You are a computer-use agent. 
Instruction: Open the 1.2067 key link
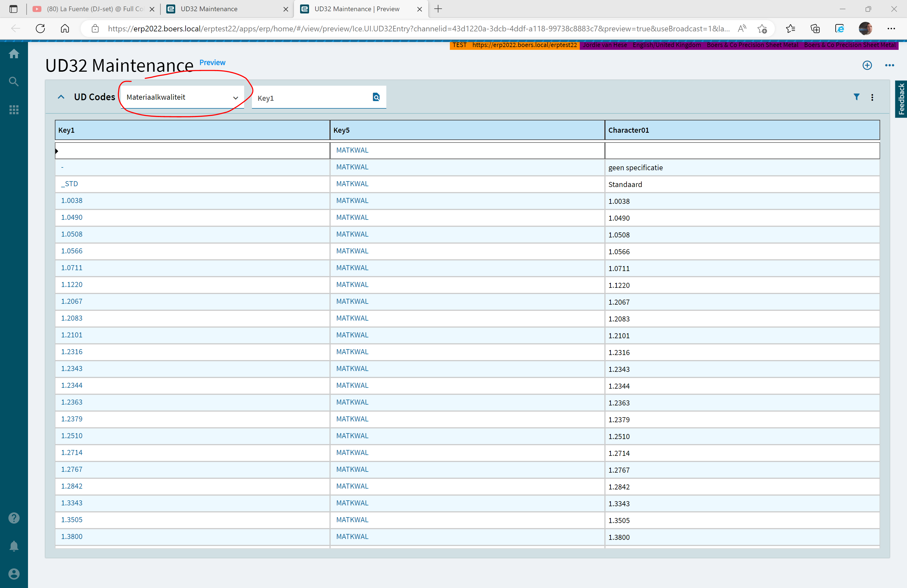click(72, 302)
